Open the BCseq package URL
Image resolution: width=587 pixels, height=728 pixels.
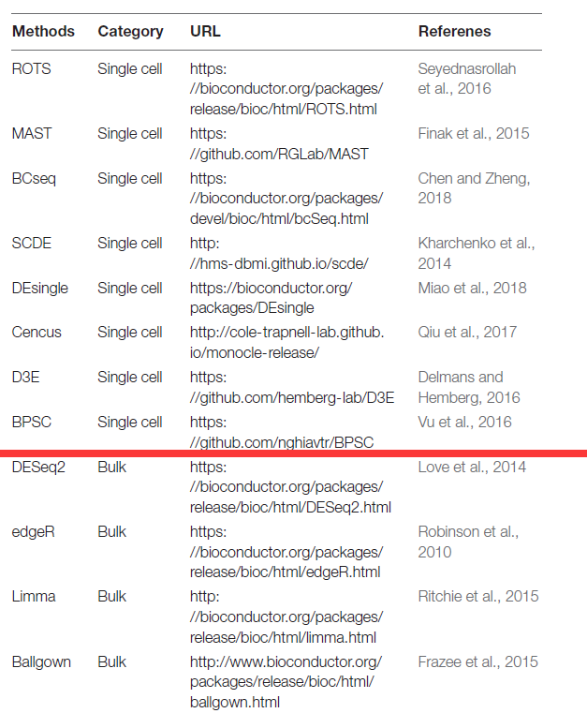point(286,199)
